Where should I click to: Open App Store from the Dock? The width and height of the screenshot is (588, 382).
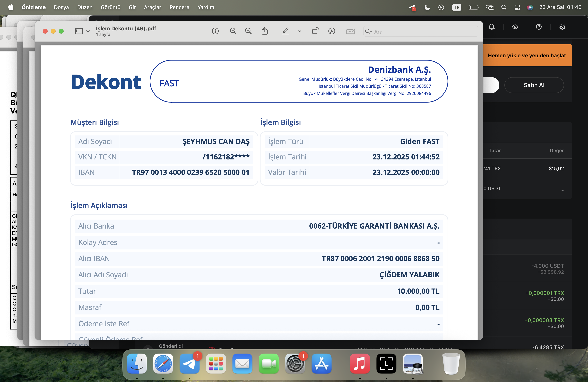pos(321,363)
